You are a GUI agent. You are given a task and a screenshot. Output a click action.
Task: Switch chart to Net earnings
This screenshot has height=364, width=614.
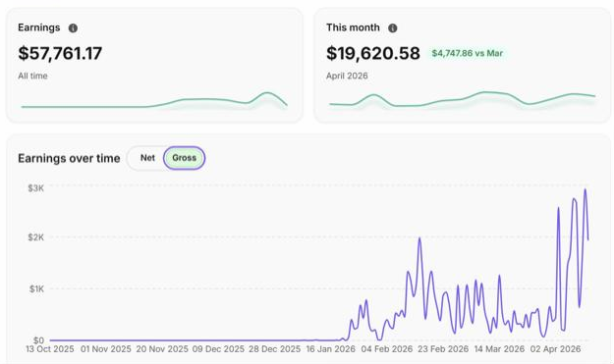pyautogui.click(x=147, y=158)
